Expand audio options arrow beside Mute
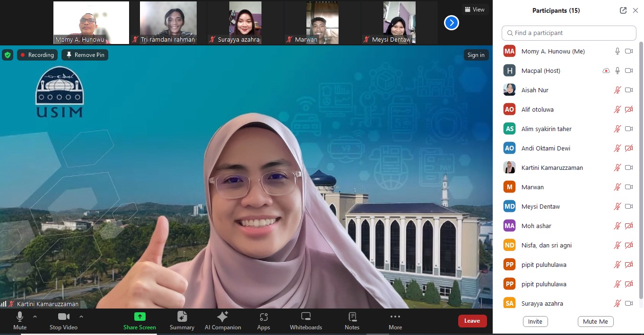Screen dimensions: 644x335 35,316
